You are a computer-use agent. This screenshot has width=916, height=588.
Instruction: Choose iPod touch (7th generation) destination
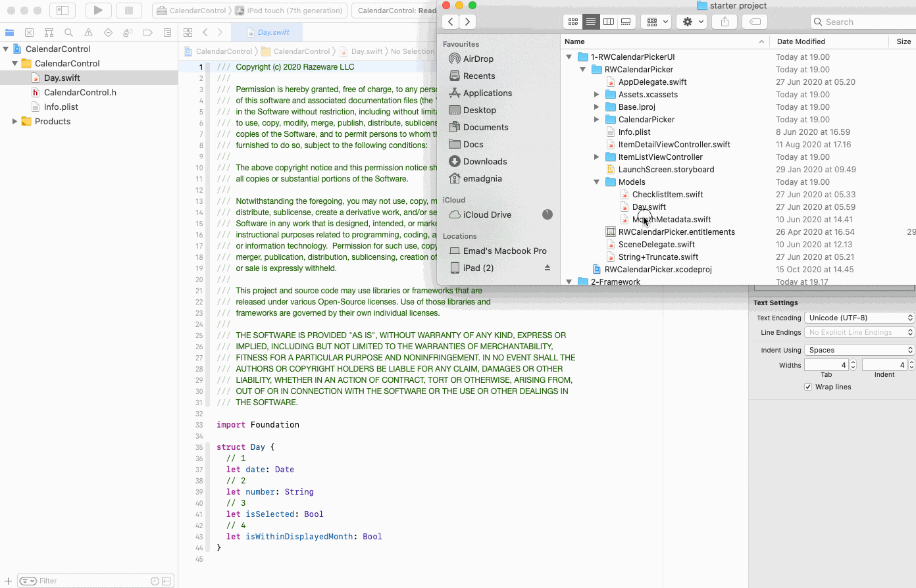click(290, 11)
